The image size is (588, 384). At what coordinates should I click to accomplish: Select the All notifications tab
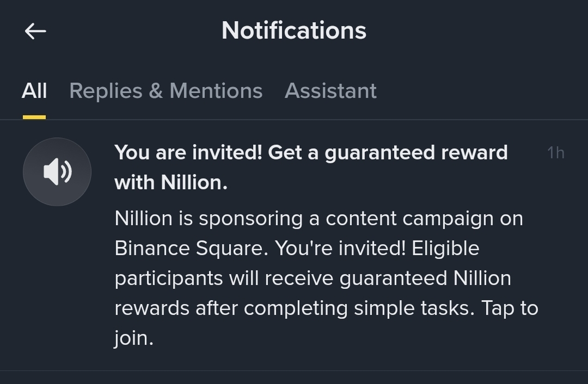click(x=34, y=91)
